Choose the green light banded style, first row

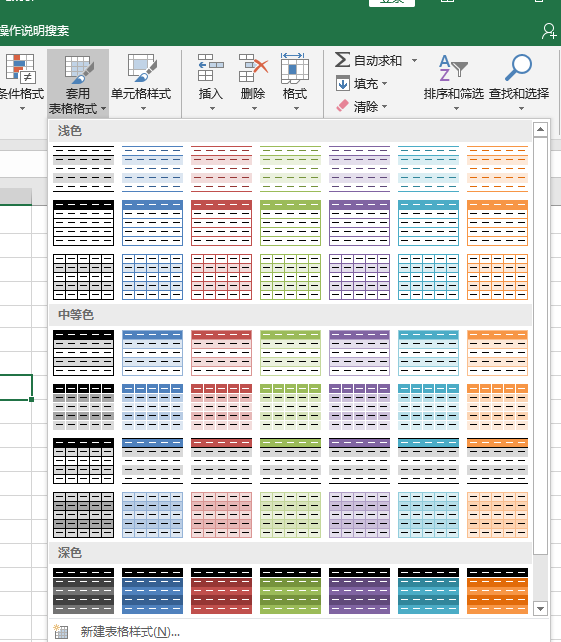[290, 169]
